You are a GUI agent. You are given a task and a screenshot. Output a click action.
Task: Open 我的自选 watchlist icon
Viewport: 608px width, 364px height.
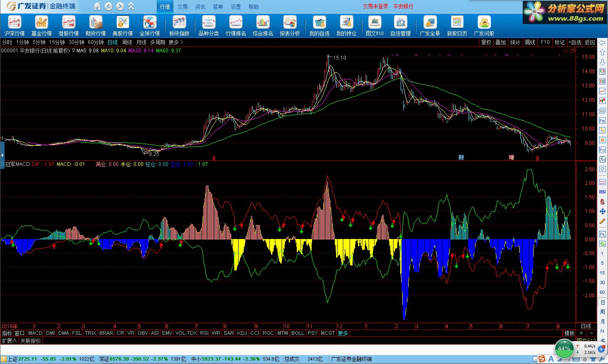pyautogui.click(x=319, y=26)
